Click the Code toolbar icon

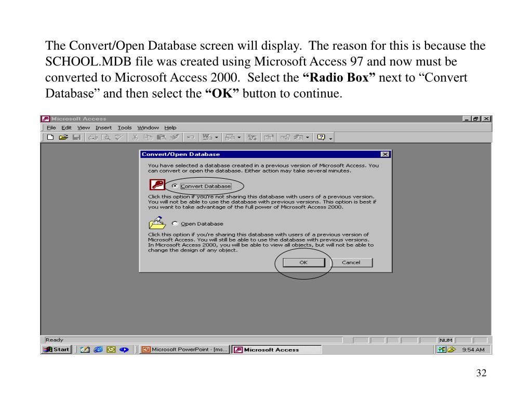[252, 137]
